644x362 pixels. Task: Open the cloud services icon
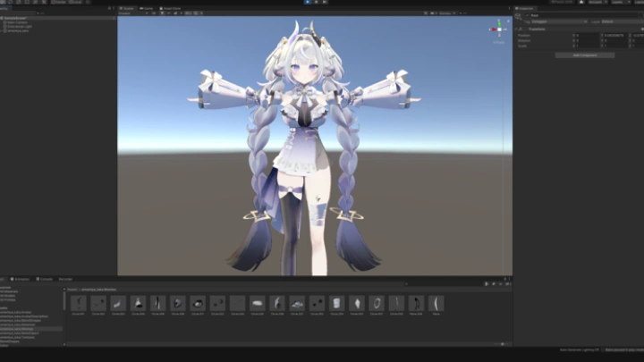tap(581, 2)
